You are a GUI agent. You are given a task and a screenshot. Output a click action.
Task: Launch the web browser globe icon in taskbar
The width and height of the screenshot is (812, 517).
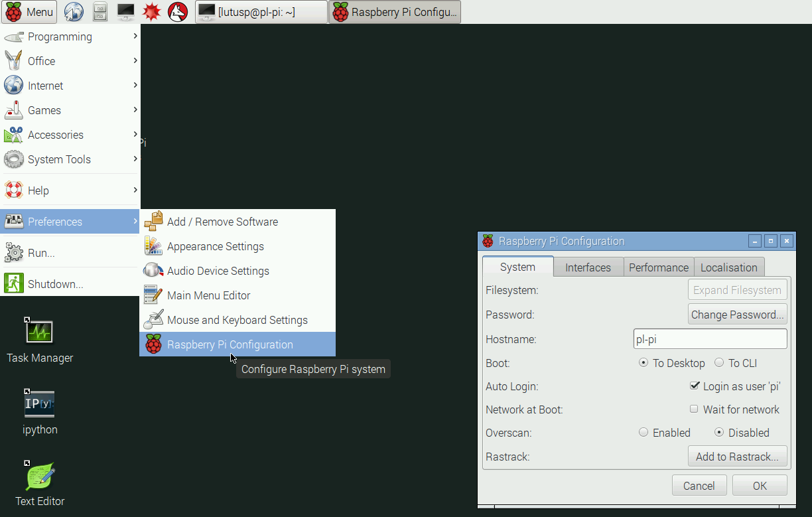(x=74, y=12)
